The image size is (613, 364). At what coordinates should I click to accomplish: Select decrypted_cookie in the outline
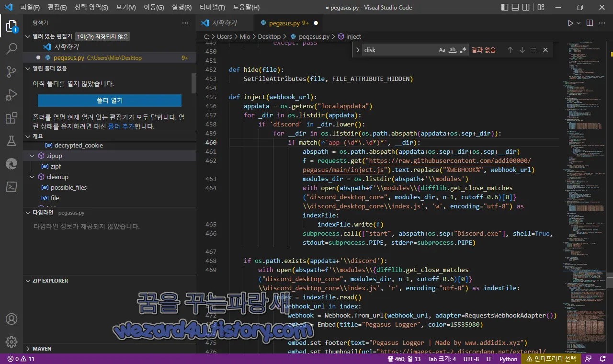pyautogui.click(x=79, y=146)
